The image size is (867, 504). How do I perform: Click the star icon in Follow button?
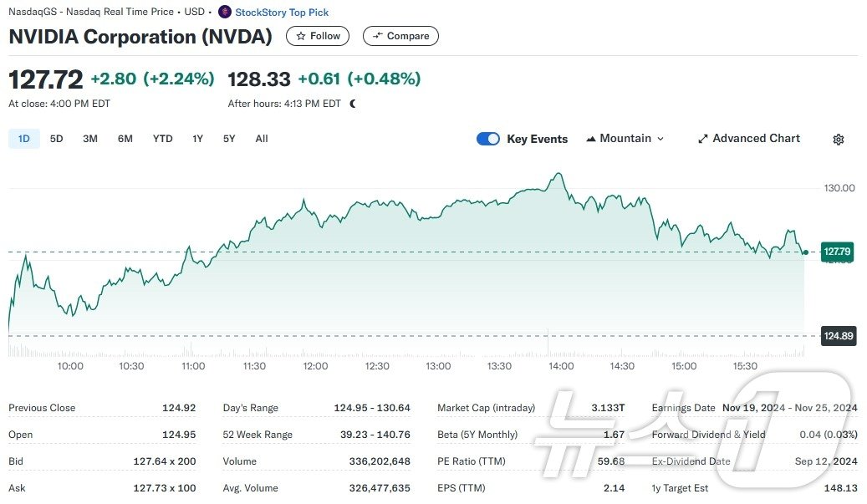click(x=301, y=36)
